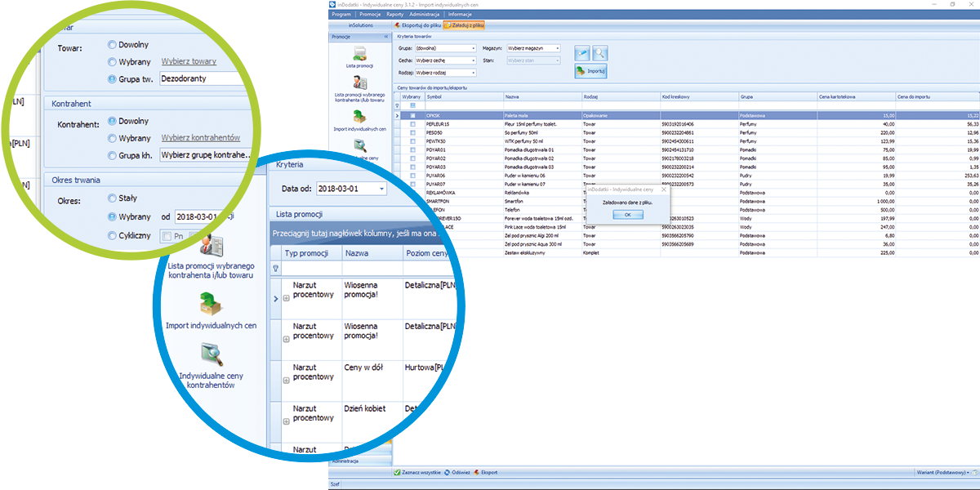980x490 pixels.
Task: Select Dowolny radio for Kontrahent
Action: (112, 121)
